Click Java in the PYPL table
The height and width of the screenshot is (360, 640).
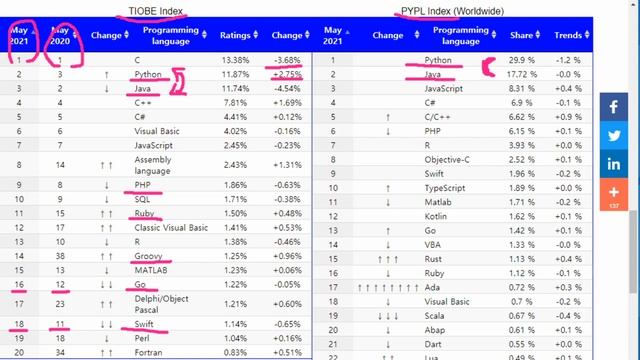tap(432, 74)
